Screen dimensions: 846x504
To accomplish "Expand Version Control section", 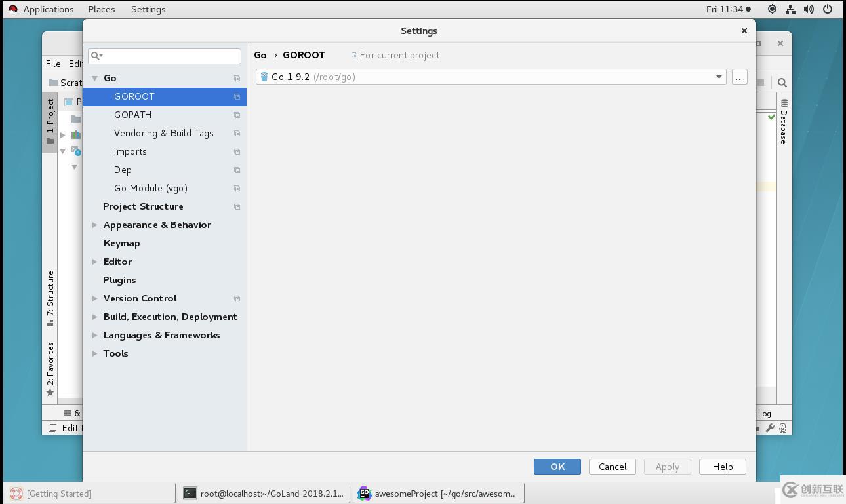I will [x=95, y=298].
